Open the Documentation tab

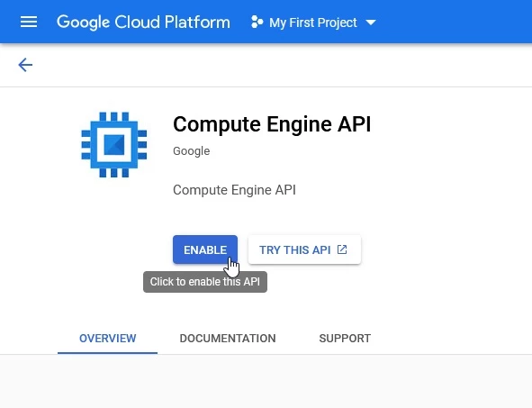(228, 339)
